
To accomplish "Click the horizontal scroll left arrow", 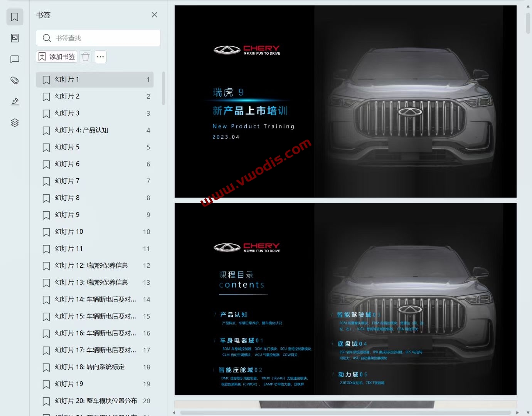I will (x=174, y=413).
